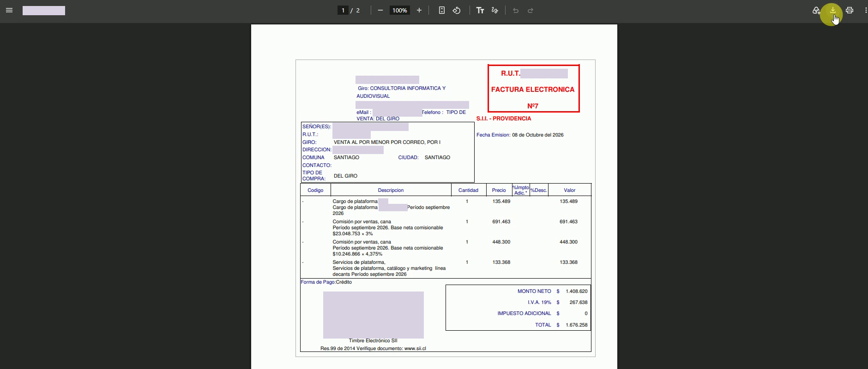Click the Precio column header
Viewport: 868px width, 369px height.
[499, 190]
